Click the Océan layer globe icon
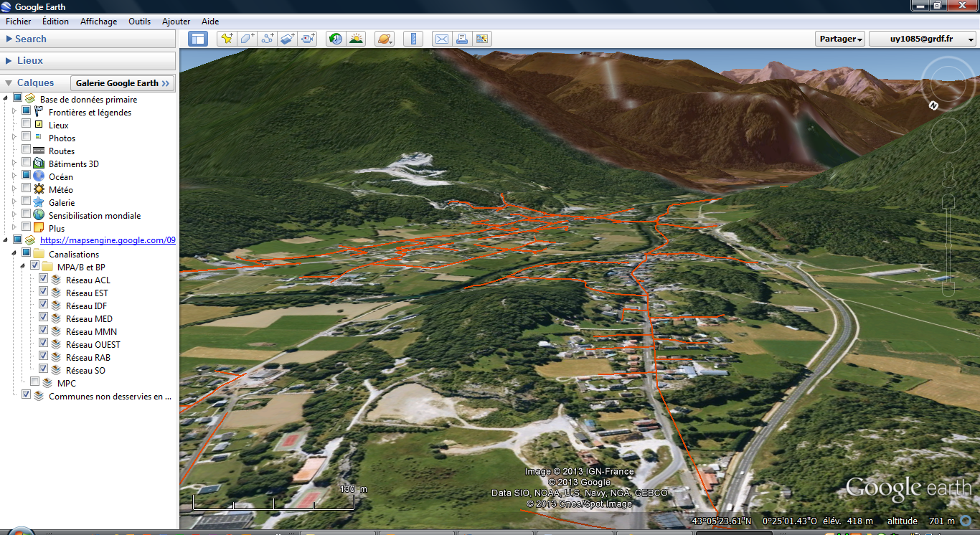980x535 pixels. pyautogui.click(x=38, y=176)
